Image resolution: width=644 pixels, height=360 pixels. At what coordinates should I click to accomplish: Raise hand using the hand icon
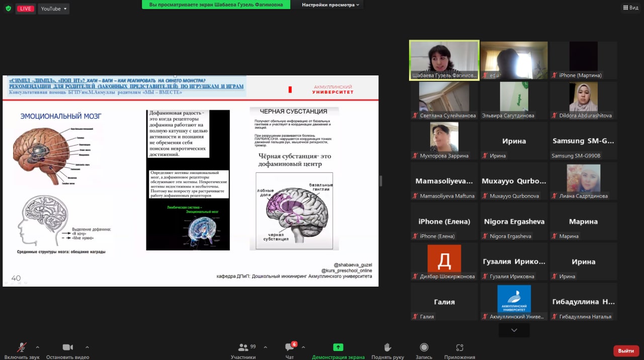(387, 348)
